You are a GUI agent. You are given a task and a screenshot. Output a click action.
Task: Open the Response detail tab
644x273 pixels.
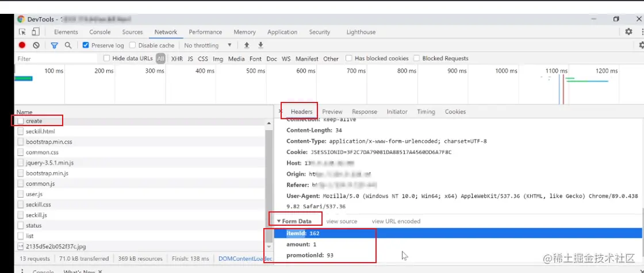tap(365, 111)
